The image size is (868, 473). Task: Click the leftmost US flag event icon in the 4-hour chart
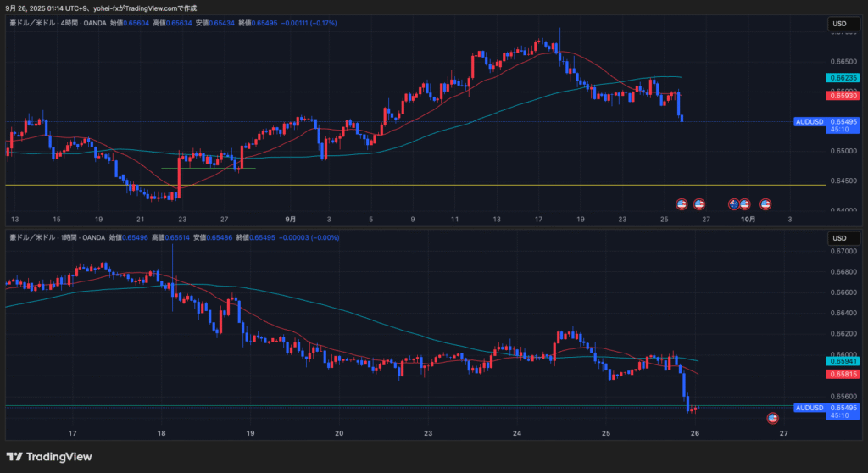(x=681, y=204)
